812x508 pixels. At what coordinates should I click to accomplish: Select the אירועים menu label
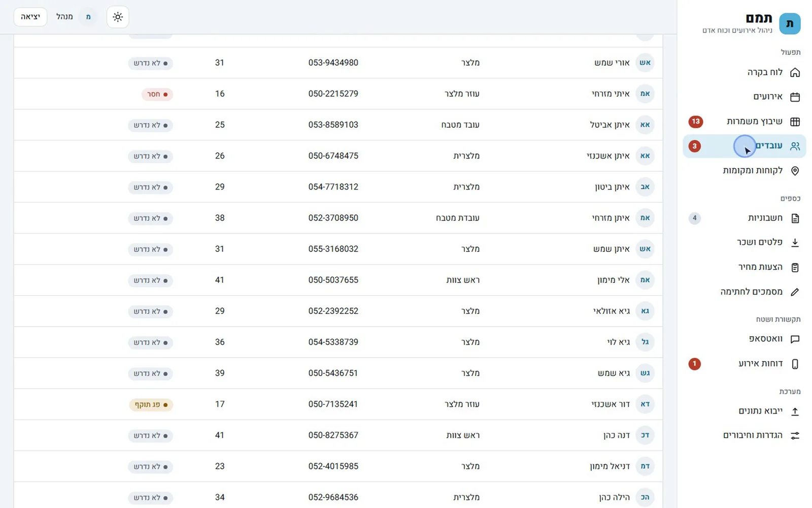coord(768,97)
